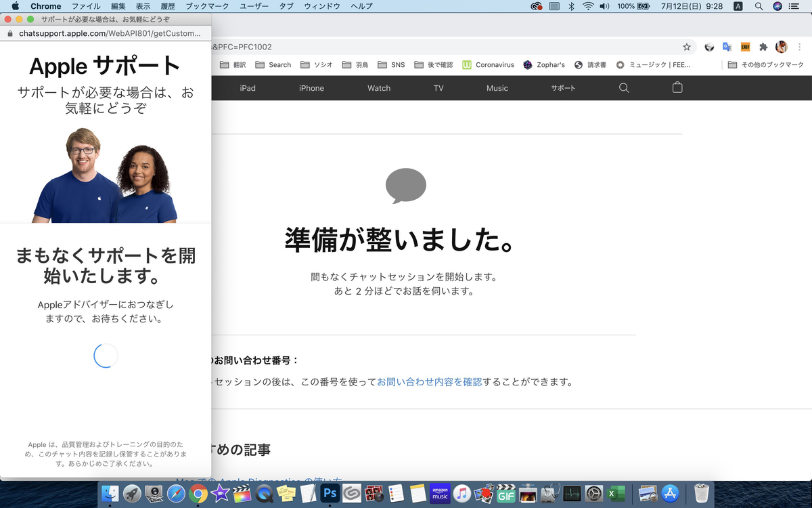Open Google Chrome in the Dock
This screenshot has height=508, width=812.
[198, 493]
